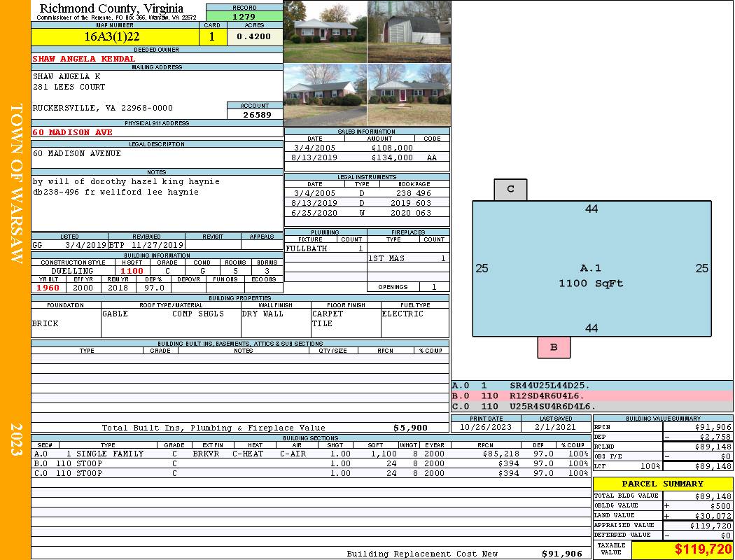This screenshot has width=735, height=560.
Task: Click OBLDG value $500
Action: (x=720, y=506)
